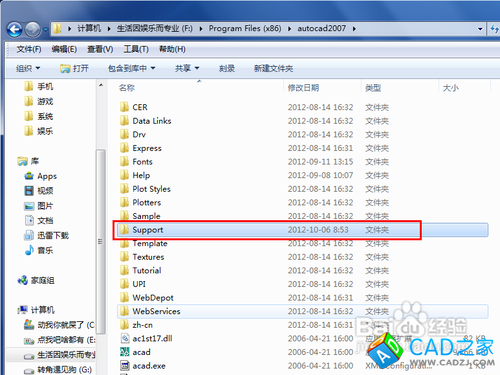Open the 工具(T) menu
The width and height of the screenshot is (500, 375).
(136, 49)
